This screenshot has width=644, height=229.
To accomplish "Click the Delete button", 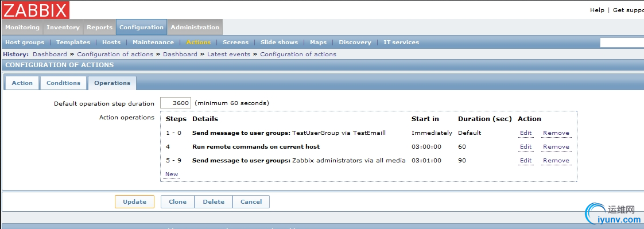I will point(214,201).
